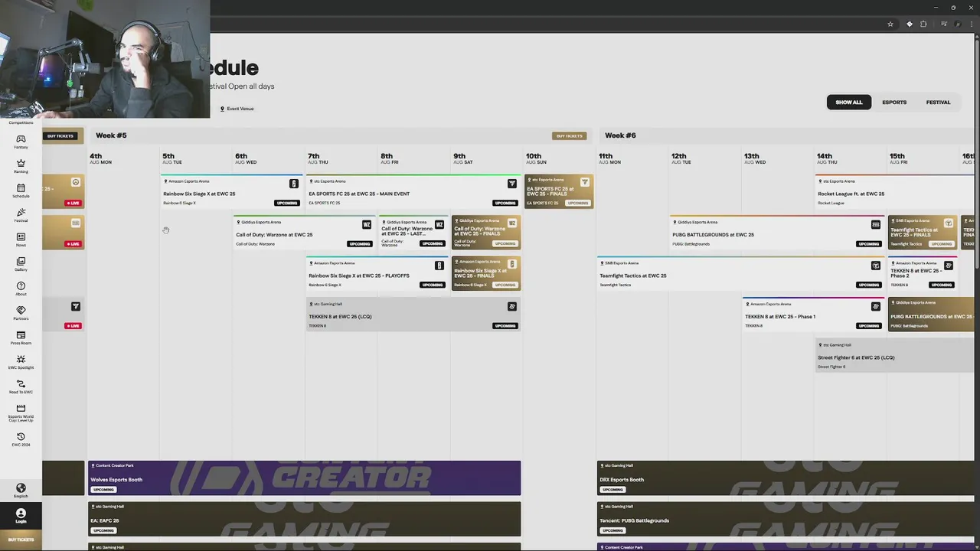Click the Week #5 heading
Image resolution: width=980 pixels, height=551 pixels.
[x=111, y=135]
